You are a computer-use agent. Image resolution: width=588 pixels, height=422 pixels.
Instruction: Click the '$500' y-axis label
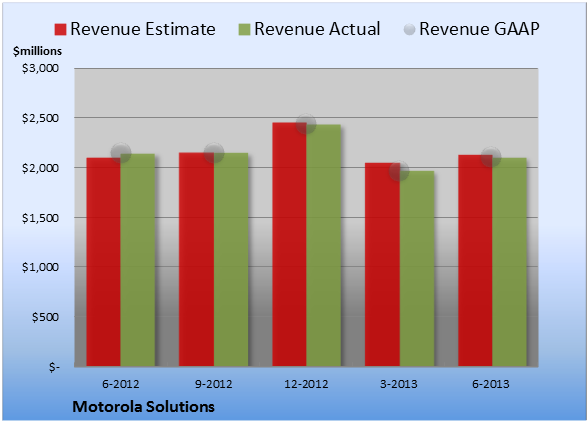45,317
